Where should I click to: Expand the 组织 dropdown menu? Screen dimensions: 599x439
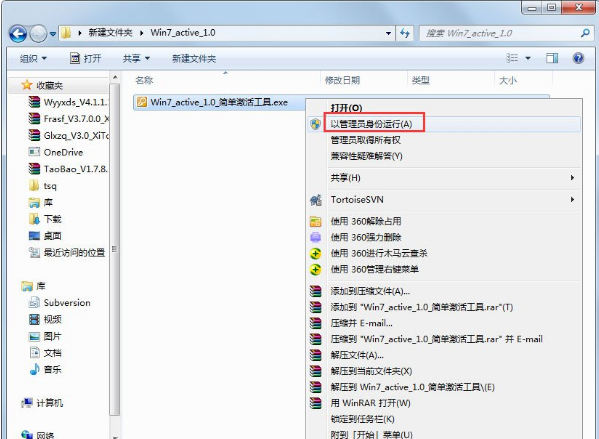point(33,58)
